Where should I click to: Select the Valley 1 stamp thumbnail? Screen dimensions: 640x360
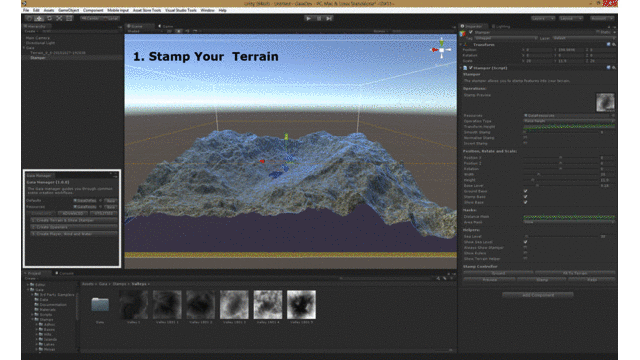133,304
